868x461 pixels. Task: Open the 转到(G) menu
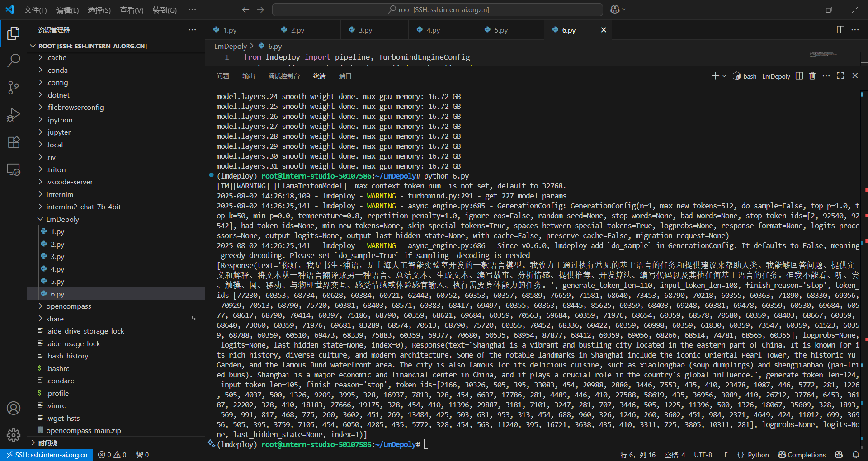tap(165, 10)
